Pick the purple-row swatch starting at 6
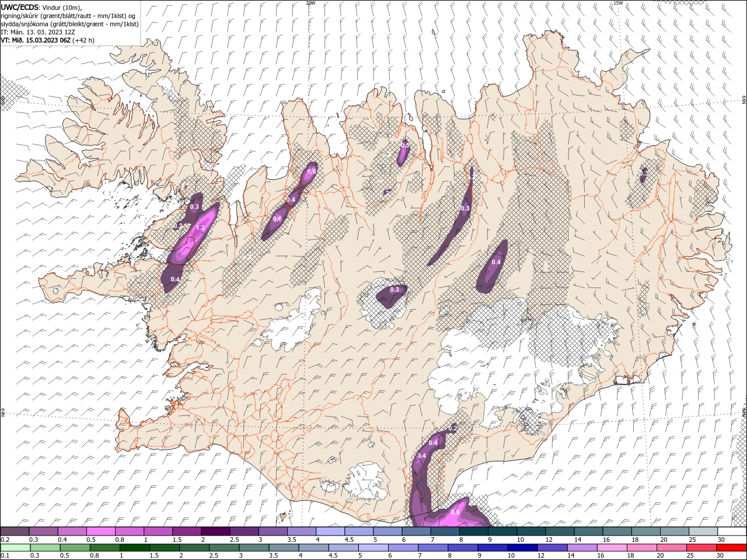Image resolution: width=747 pixels, height=560 pixels. [416, 531]
